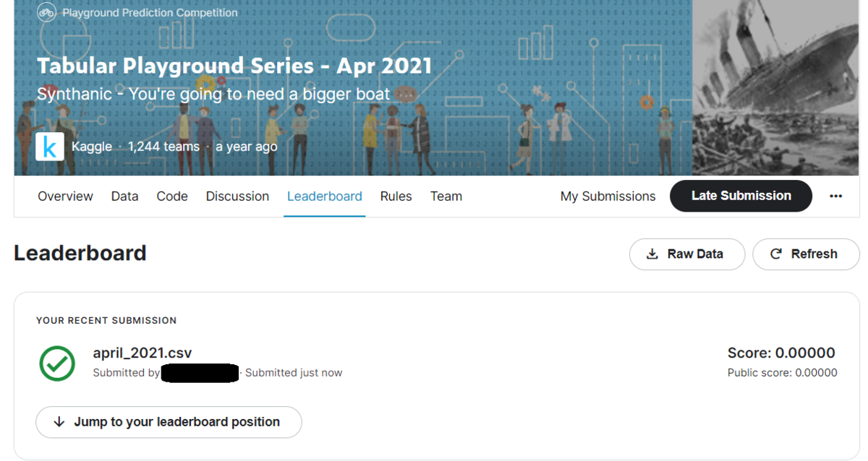Click the green submission success checkmark icon

pos(57,363)
